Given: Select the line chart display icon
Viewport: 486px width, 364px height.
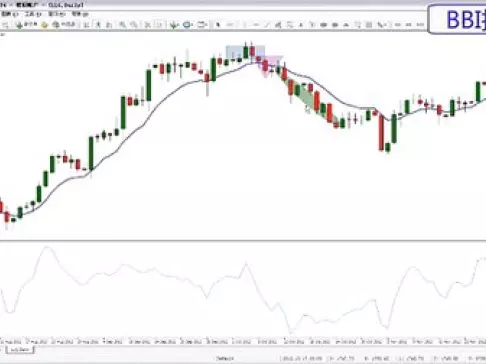Looking at the screenshot, I should point(109,25).
